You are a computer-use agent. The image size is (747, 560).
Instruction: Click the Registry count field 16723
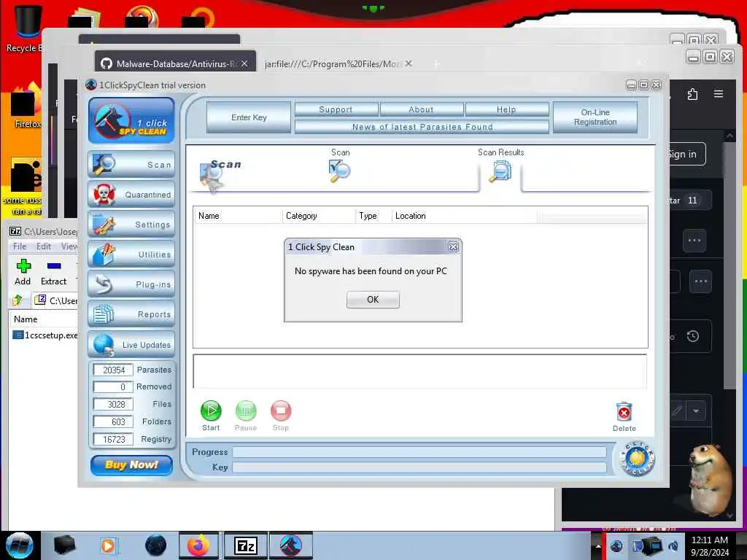pos(113,439)
